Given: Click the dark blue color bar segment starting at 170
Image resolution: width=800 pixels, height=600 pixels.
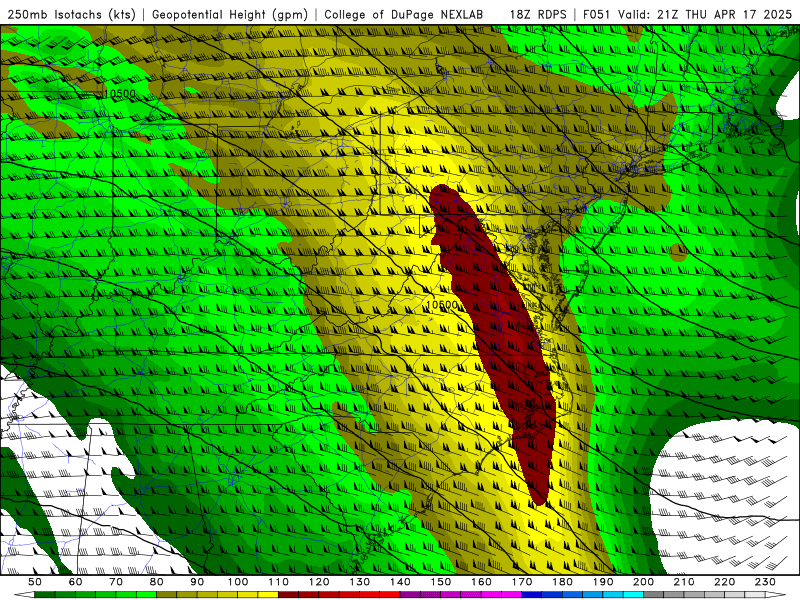Looking at the screenshot, I should pyautogui.click(x=532, y=595).
